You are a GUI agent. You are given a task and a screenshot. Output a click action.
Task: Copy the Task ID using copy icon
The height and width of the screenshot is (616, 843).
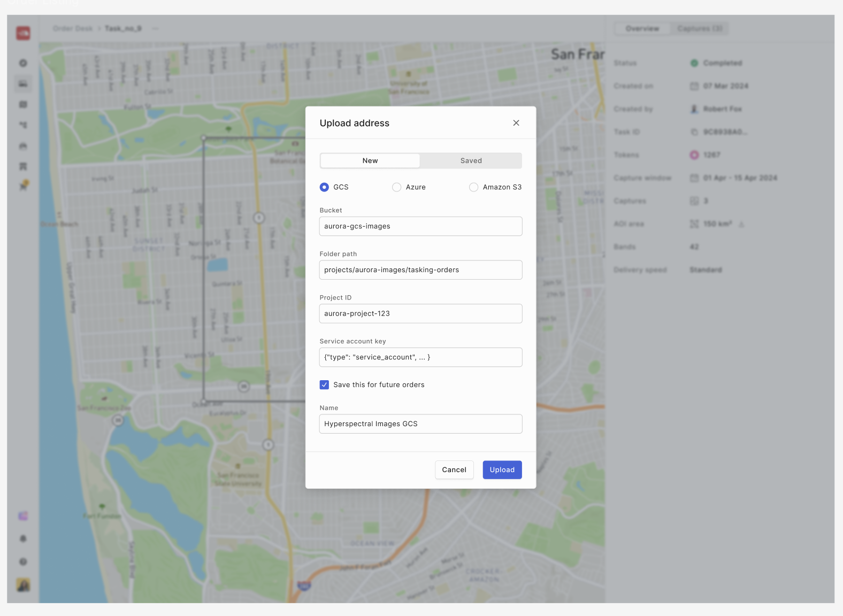694,132
